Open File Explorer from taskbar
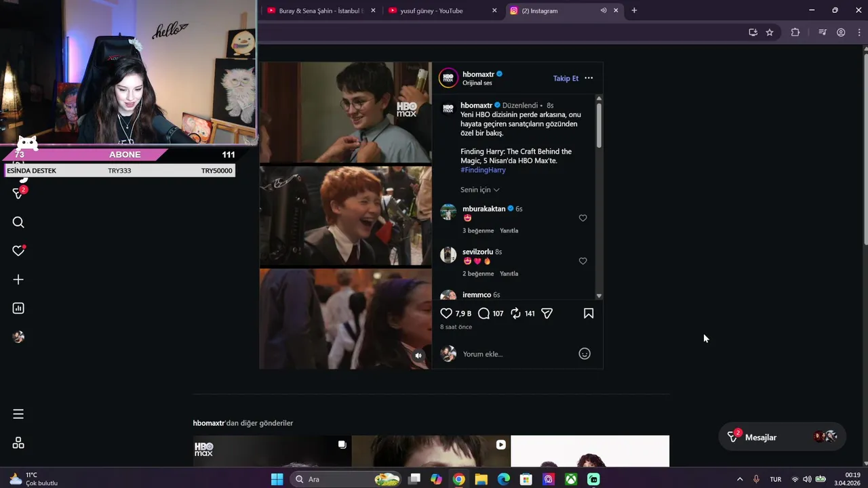 click(481, 479)
